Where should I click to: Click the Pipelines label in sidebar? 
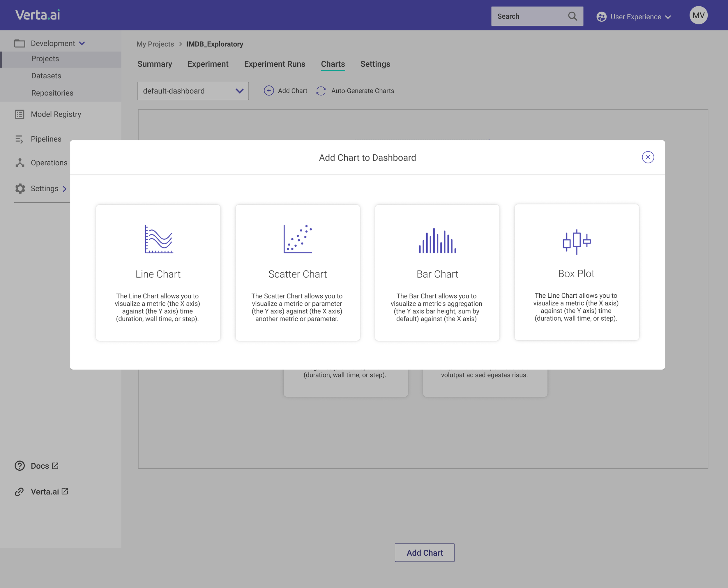pyautogui.click(x=46, y=139)
